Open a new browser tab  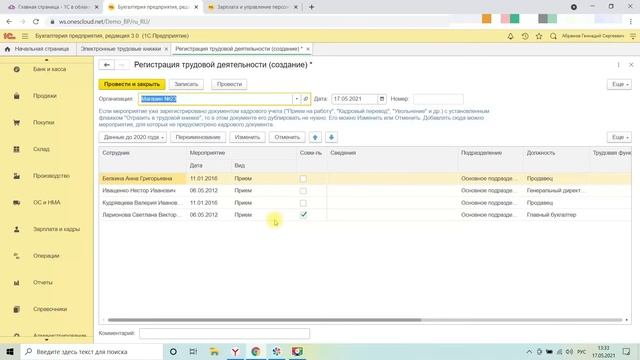[311, 7]
